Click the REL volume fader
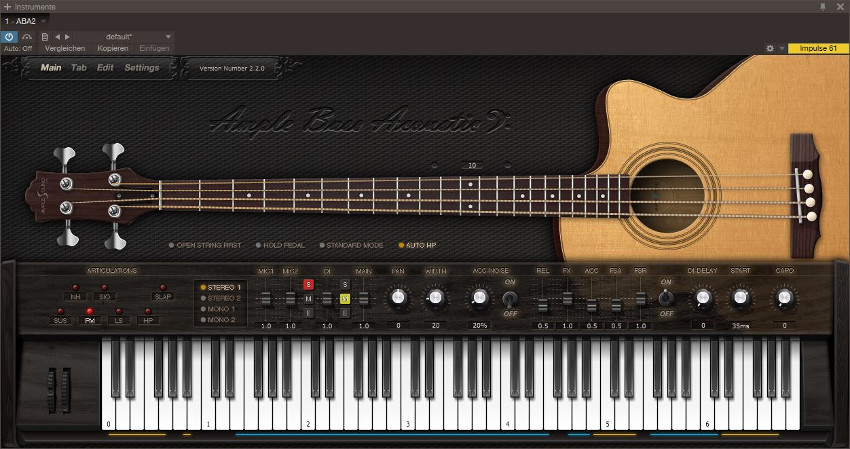This screenshot has height=449, width=850. pyautogui.click(x=543, y=306)
